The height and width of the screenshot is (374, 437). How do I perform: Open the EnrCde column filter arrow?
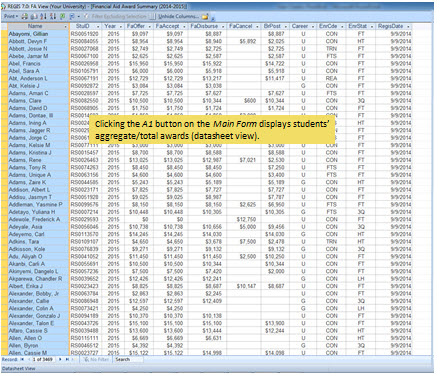pos(342,26)
